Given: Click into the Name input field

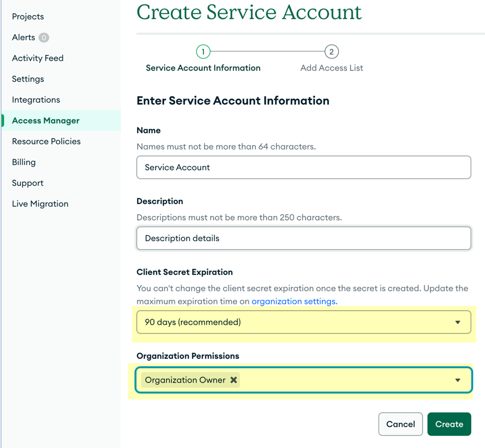Looking at the screenshot, I should (x=304, y=167).
